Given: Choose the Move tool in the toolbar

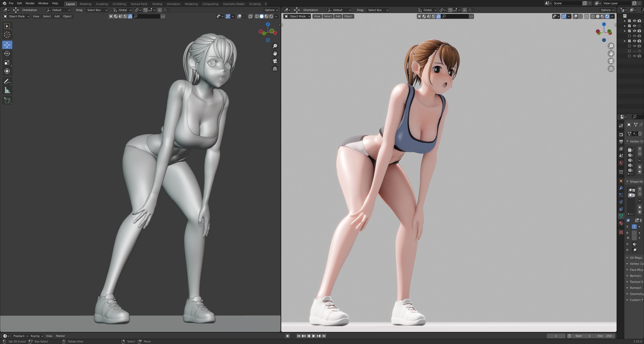Looking at the screenshot, I should [x=7, y=45].
